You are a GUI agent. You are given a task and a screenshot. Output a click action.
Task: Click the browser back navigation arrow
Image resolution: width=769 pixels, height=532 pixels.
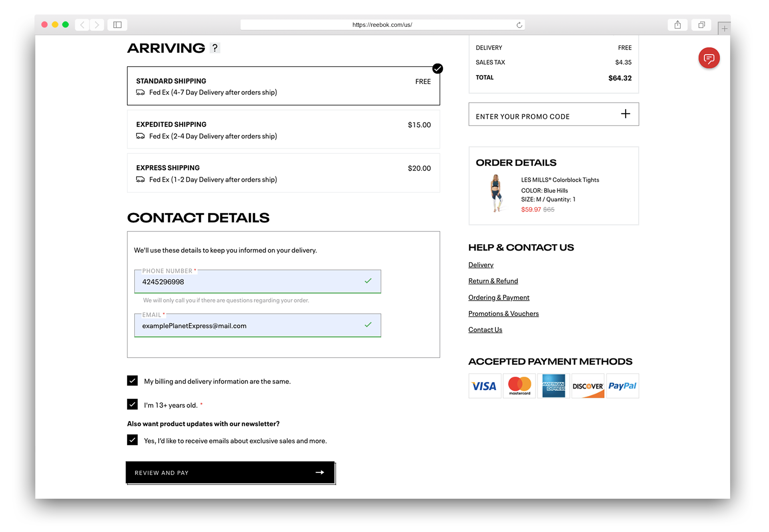[x=82, y=24]
